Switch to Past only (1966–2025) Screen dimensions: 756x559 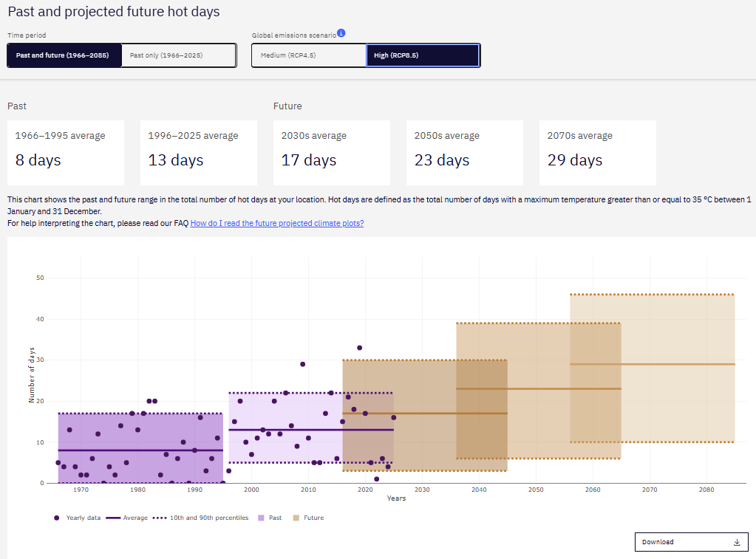(x=178, y=55)
